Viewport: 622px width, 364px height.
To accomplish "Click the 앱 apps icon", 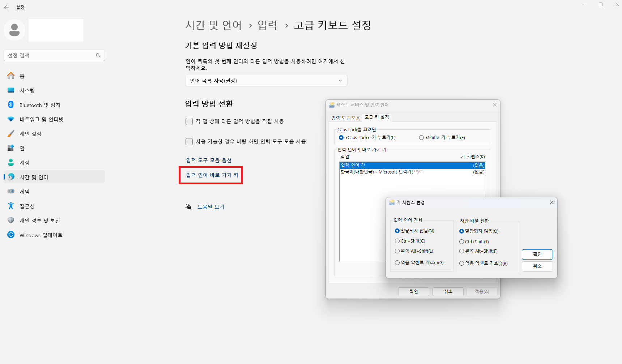I will point(11,148).
